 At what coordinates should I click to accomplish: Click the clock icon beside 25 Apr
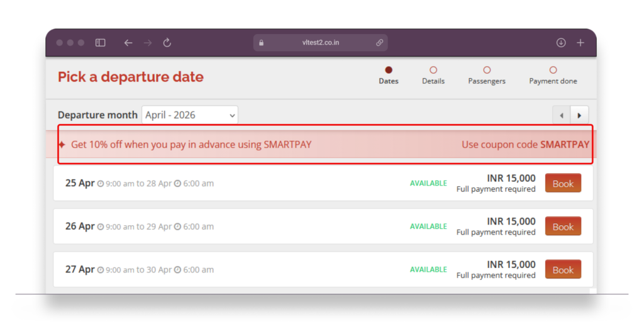click(x=101, y=184)
